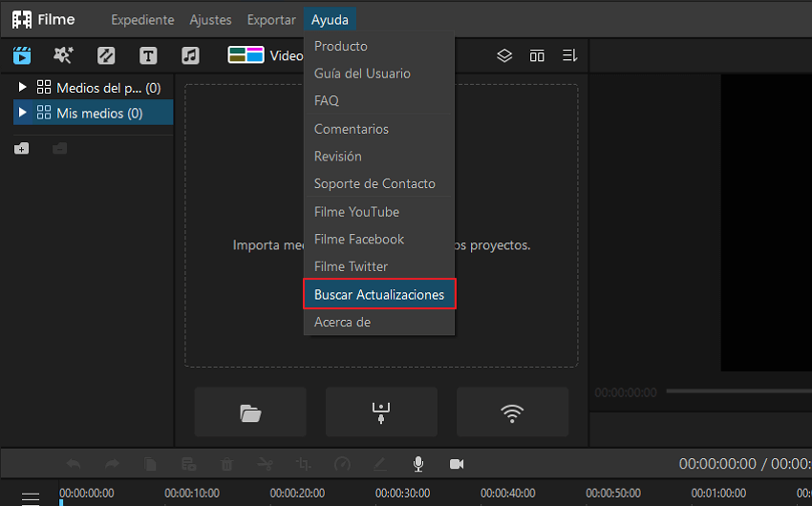Click the layers stack icon
The height and width of the screenshot is (506, 812).
(x=504, y=55)
